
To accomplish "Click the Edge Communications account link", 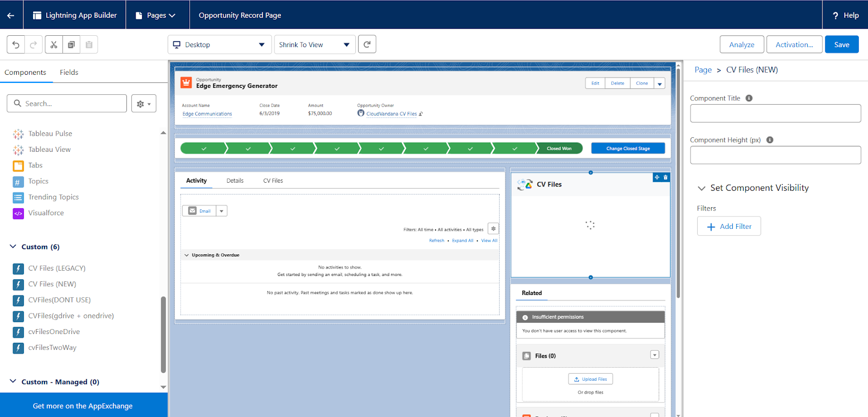I will 207,114.
